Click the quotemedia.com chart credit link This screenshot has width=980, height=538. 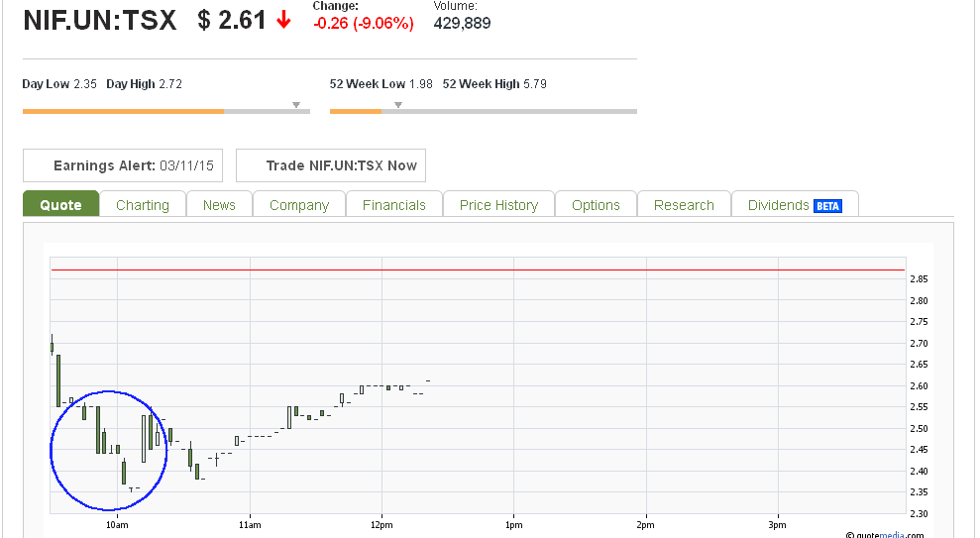(x=890, y=534)
